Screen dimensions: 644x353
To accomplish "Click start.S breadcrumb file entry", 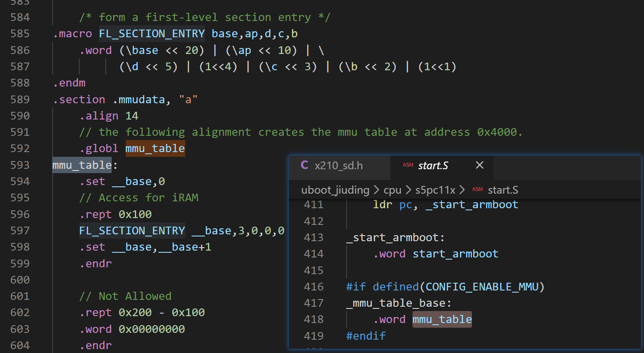I will click(503, 190).
